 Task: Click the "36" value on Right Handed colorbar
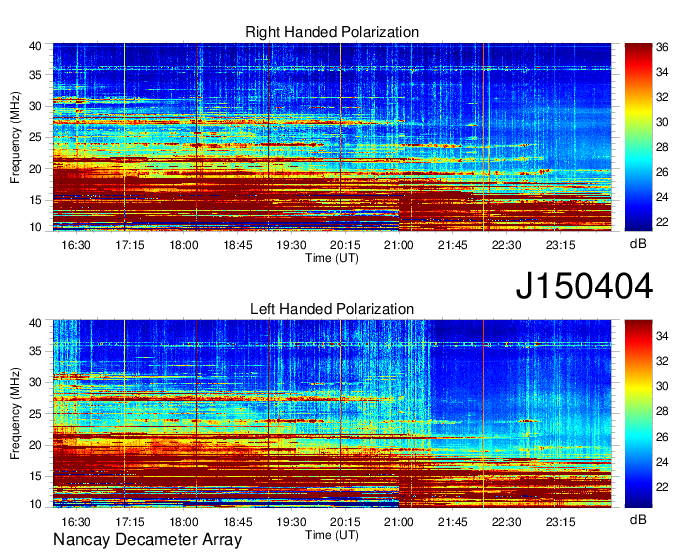(662, 47)
